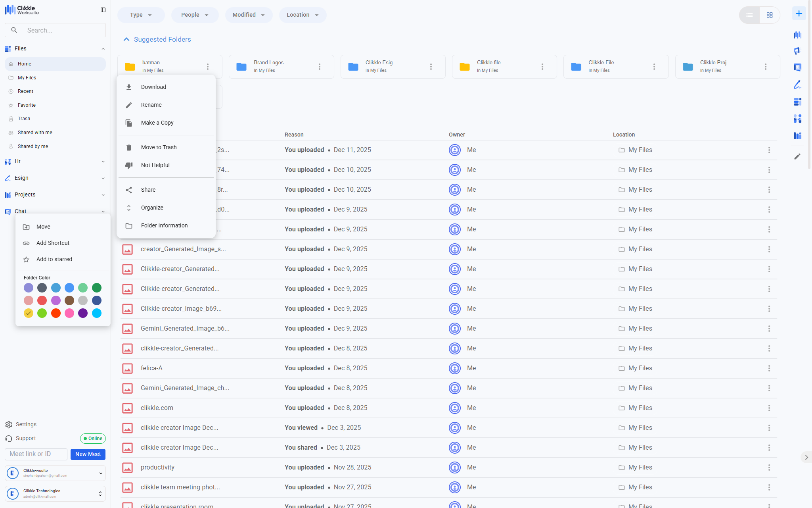
Task: Open the Type filter dropdown
Action: pos(141,15)
